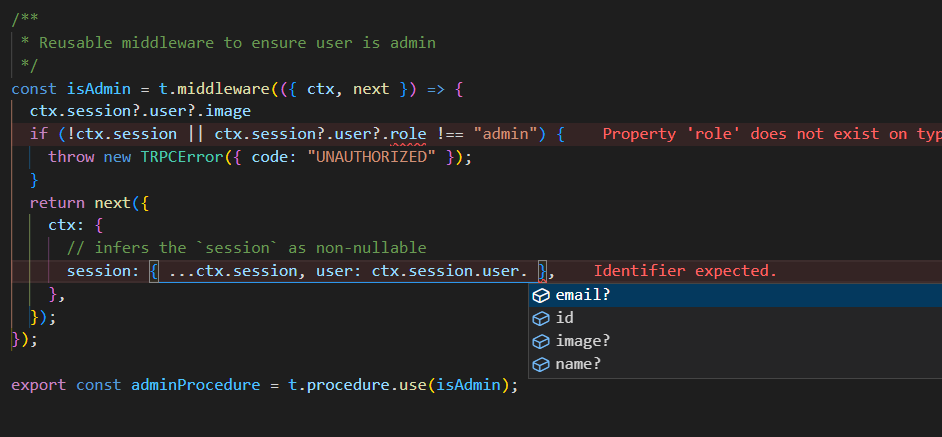Click the field icon beside image? suggestion

click(x=541, y=341)
